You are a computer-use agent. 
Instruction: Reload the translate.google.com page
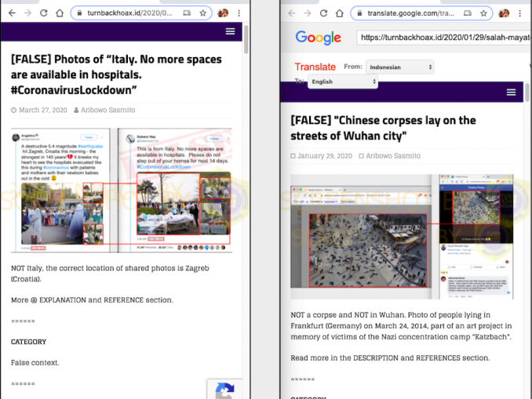pyautogui.click(x=324, y=13)
